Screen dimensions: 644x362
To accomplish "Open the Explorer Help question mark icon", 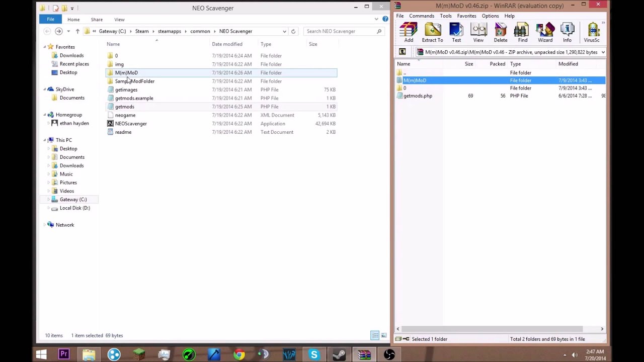I will click(385, 19).
